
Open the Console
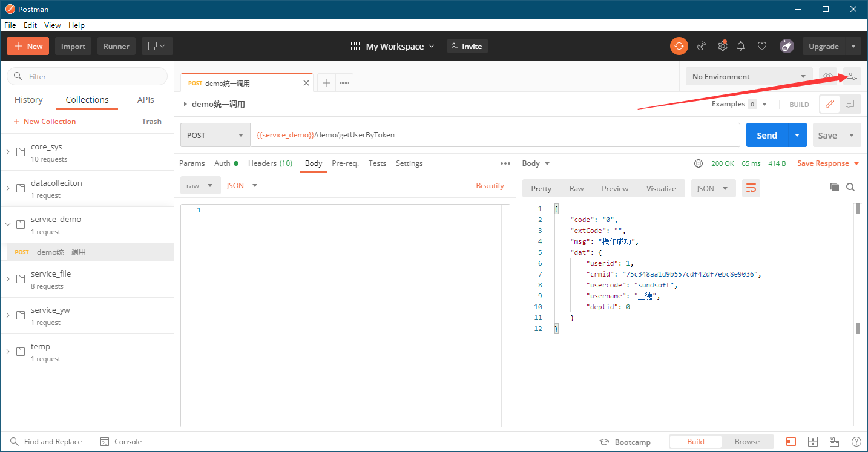click(121, 442)
